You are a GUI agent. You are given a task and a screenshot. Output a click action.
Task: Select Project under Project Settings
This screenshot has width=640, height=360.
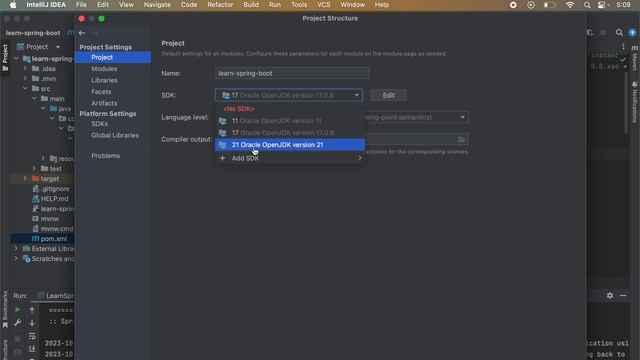pos(113,58)
